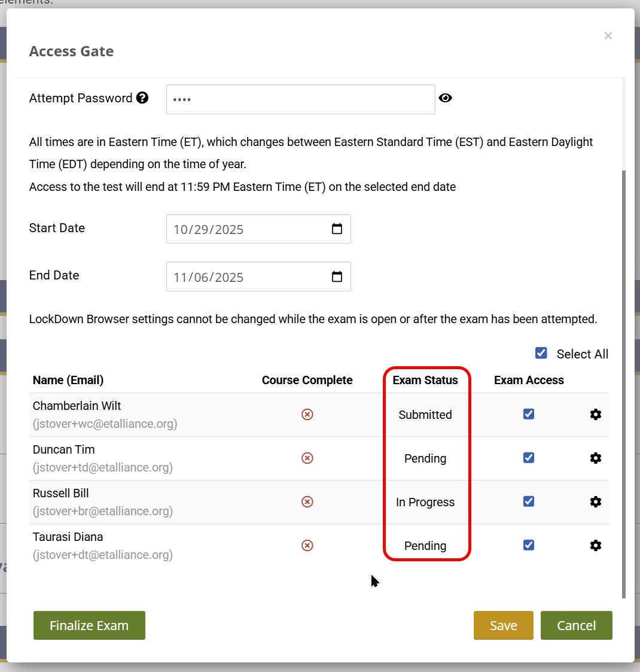
Task: Open settings gear for Chamberlain Wilt
Action: click(x=595, y=415)
